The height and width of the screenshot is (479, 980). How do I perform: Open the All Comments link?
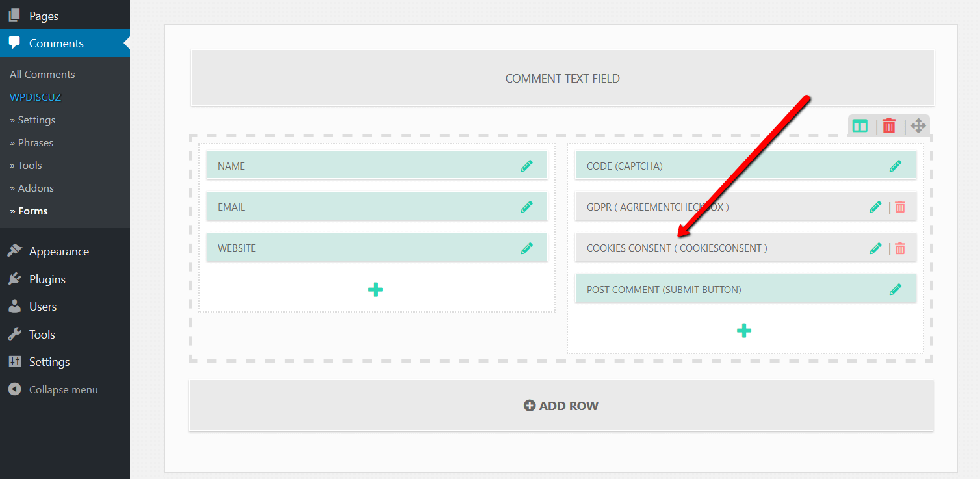click(x=42, y=74)
